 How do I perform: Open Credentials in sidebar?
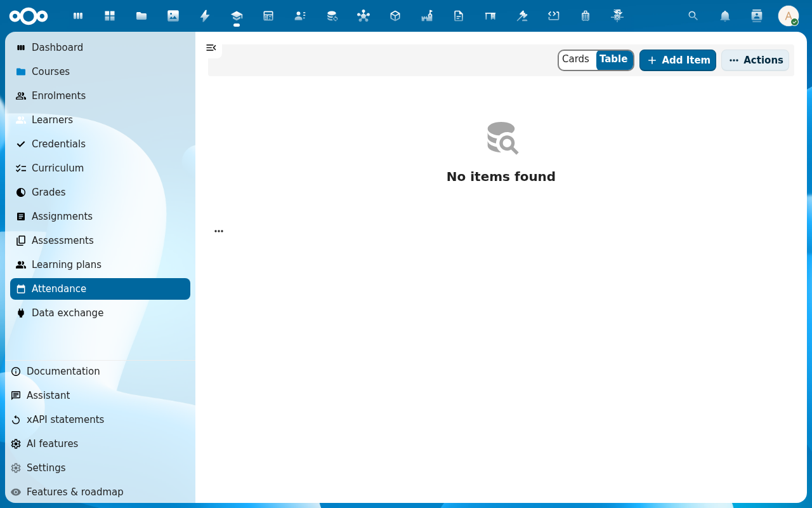pyautogui.click(x=100, y=144)
